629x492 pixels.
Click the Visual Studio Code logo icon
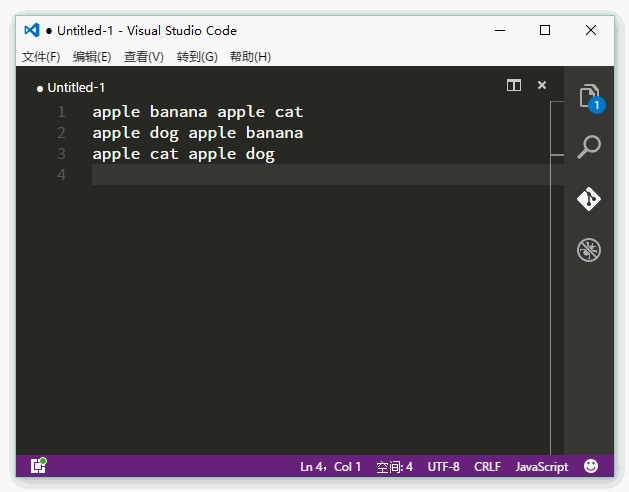(32, 30)
